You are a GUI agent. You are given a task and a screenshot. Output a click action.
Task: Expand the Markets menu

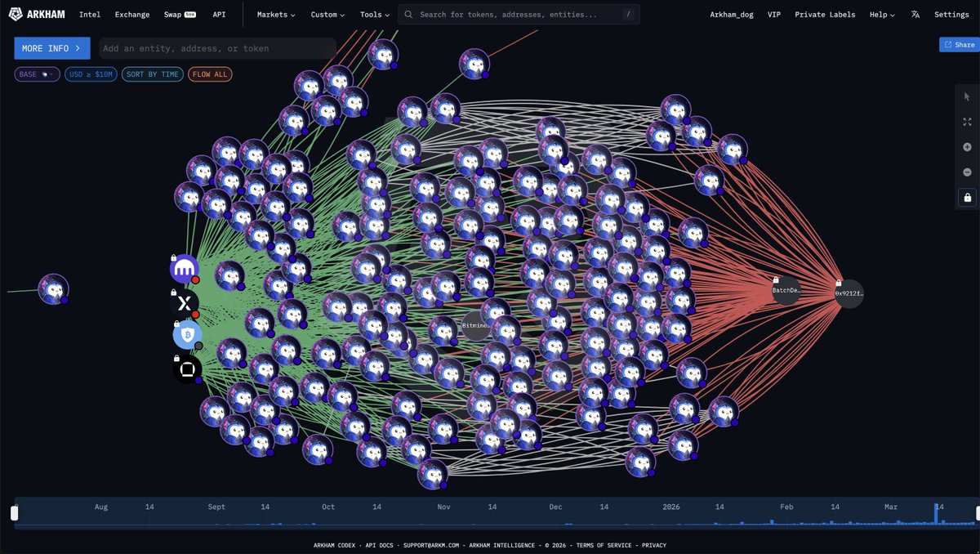pyautogui.click(x=276, y=15)
